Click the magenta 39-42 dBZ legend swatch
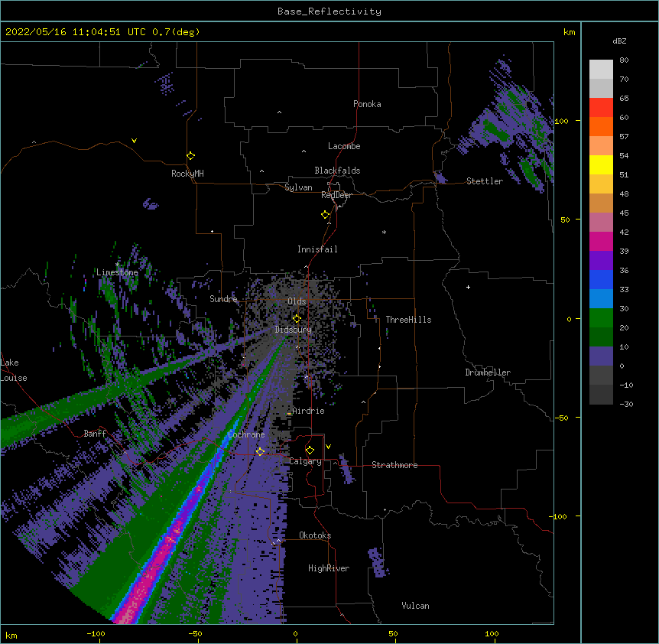This screenshot has width=659, height=644. pos(601,241)
